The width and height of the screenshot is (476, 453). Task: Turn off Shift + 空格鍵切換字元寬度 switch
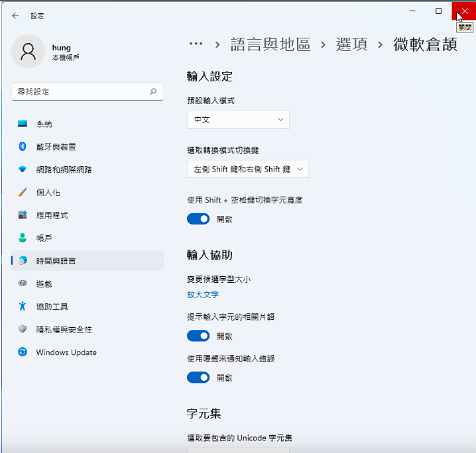tap(198, 219)
